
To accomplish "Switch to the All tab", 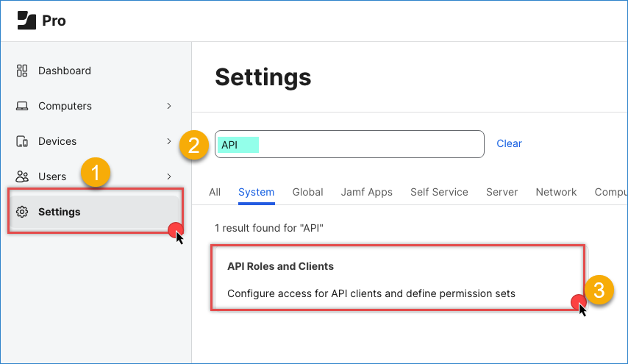I will click(x=215, y=192).
